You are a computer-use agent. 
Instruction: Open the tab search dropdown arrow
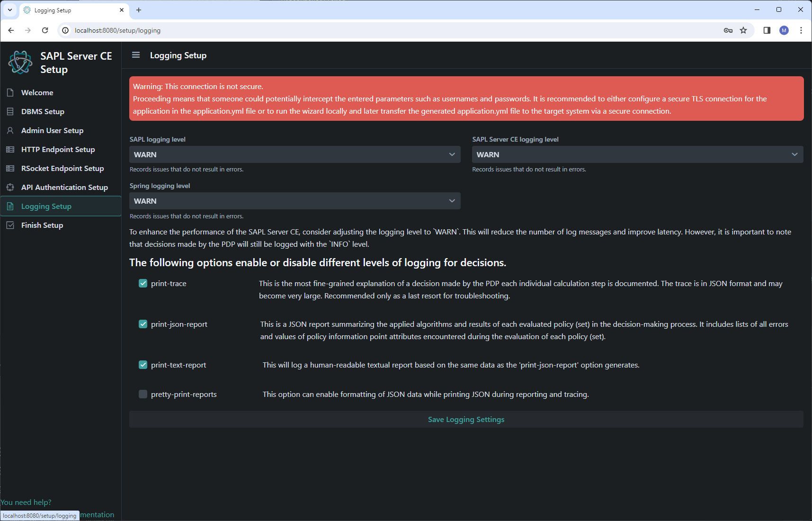(x=10, y=10)
